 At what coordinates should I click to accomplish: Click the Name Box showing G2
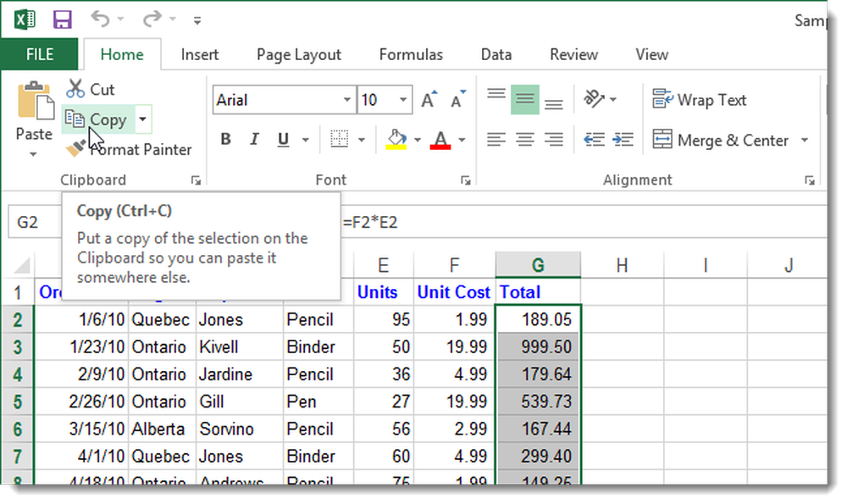coord(35,222)
